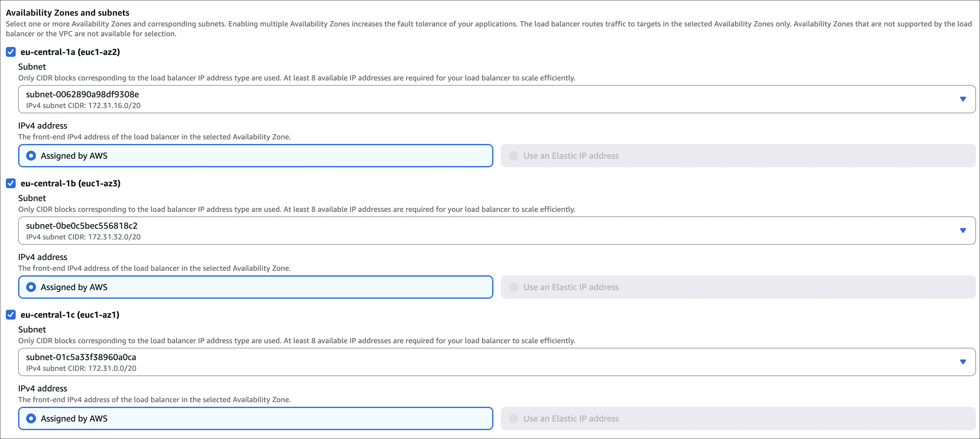Uncheck the eu-central-1c availability zone checkbox
Viewport: 980px width, 439px height.
(x=11, y=315)
